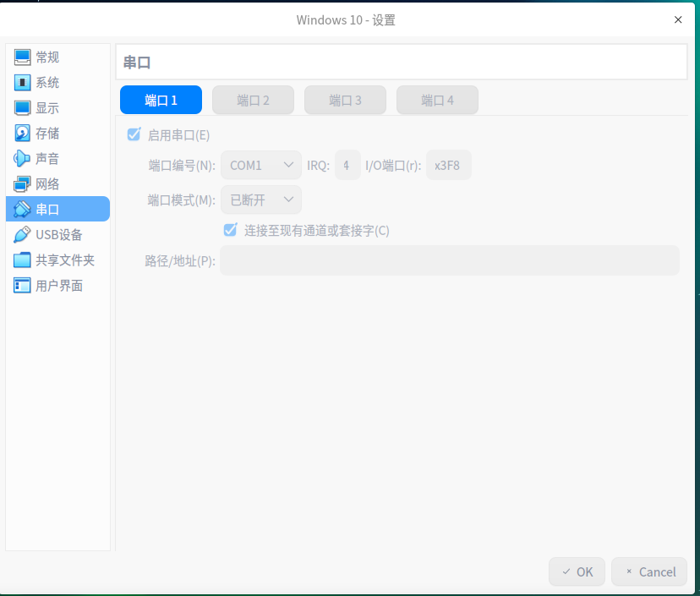Viewport: 700px width, 596px height.
Task: Switch to 端口 3 tab
Action: (x=345, y=100)
